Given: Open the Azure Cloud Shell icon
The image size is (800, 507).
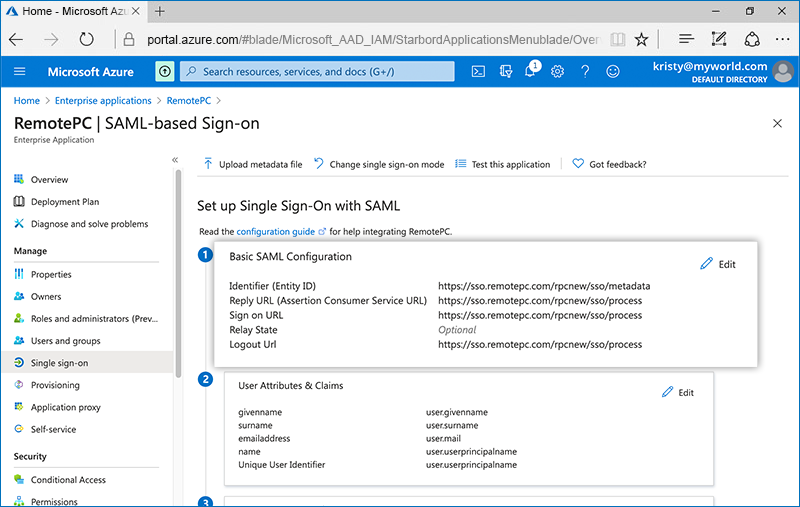Looking at the screenshot, I should [x=479, y=71].
